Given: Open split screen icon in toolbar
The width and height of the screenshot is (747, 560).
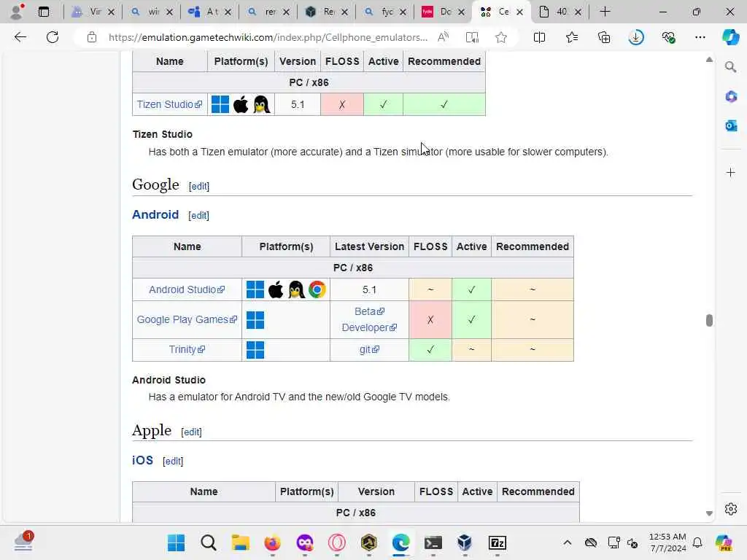Looking at the screenshot, I should coord(539,37).
